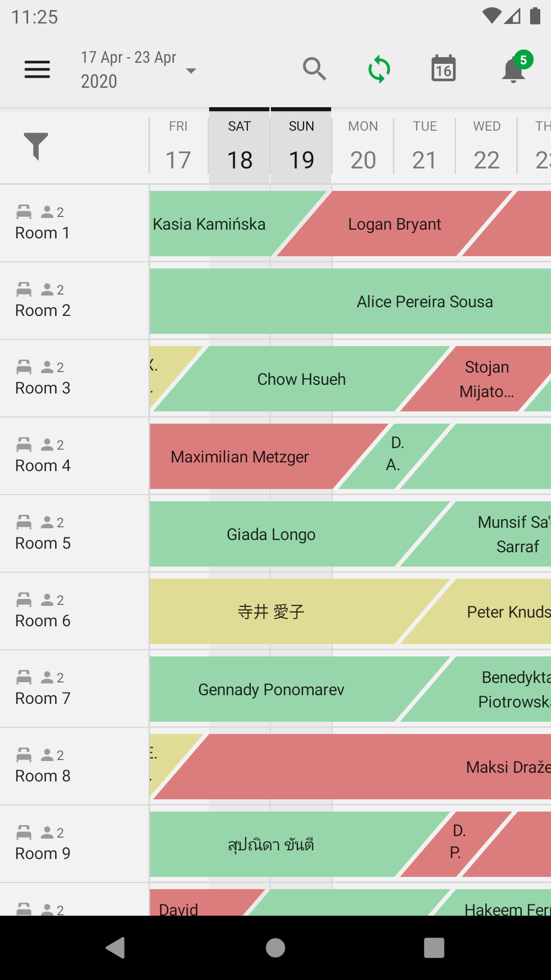Open the navigation drawer menu

click(x=37, y=69)
